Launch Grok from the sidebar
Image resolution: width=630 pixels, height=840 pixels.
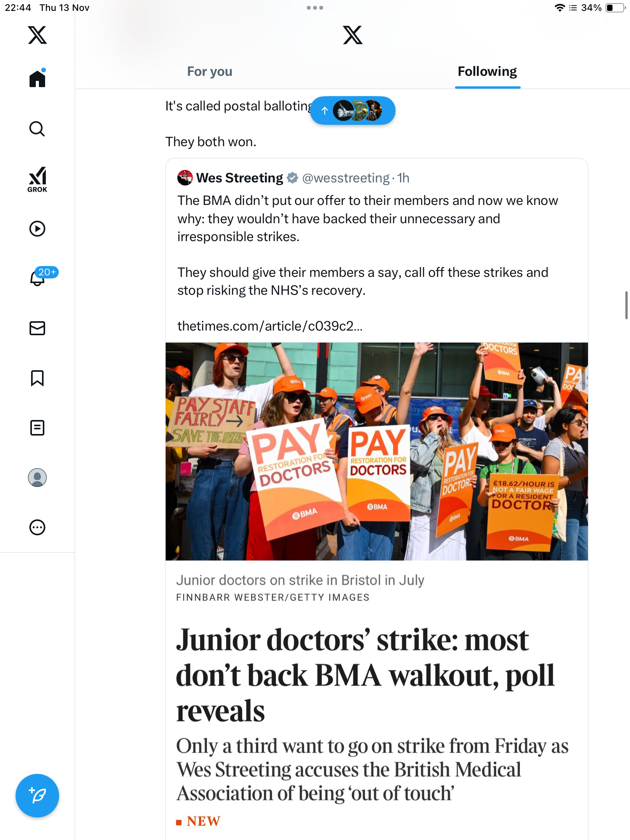tap(37, 179)
